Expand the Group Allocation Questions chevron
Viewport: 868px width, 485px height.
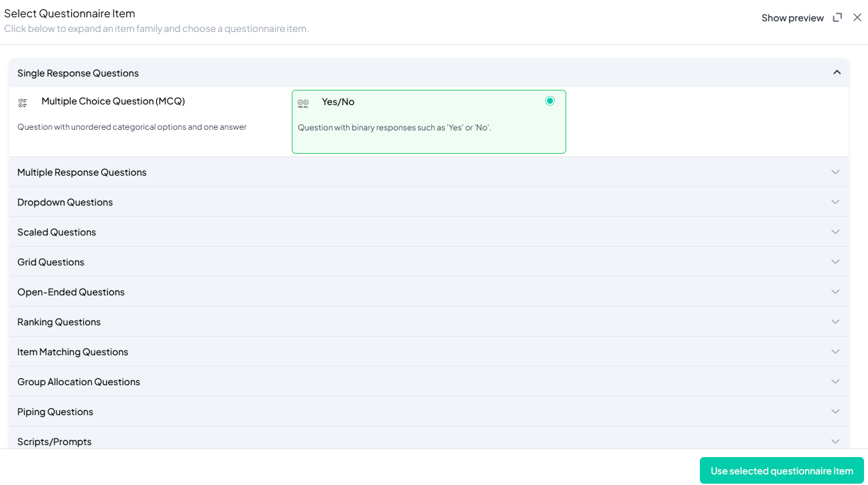pos(835,382)
